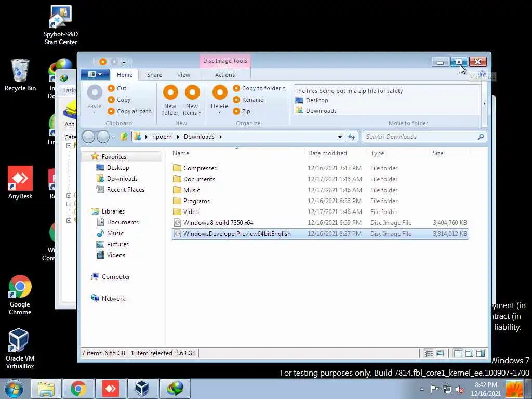Image resolution: width=532 pixels, height=399 pixels.
Task: Toggle the navigation pane icon in status bar
Action: coord(458,353)
